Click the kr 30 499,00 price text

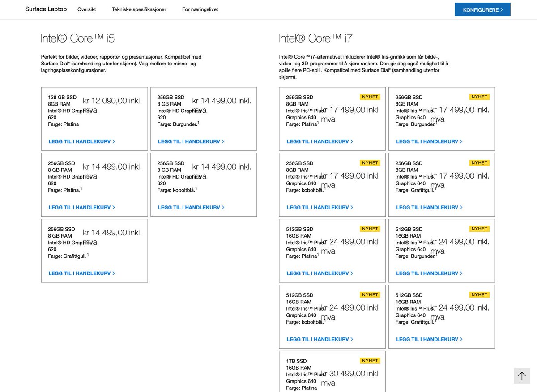tap(350, 378)
